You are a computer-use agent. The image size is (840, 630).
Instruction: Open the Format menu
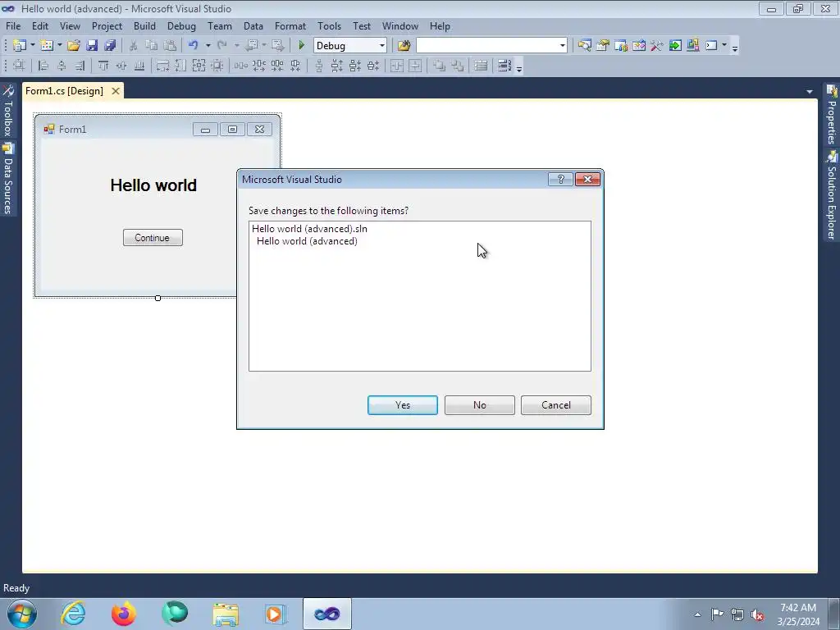point(290,26)
